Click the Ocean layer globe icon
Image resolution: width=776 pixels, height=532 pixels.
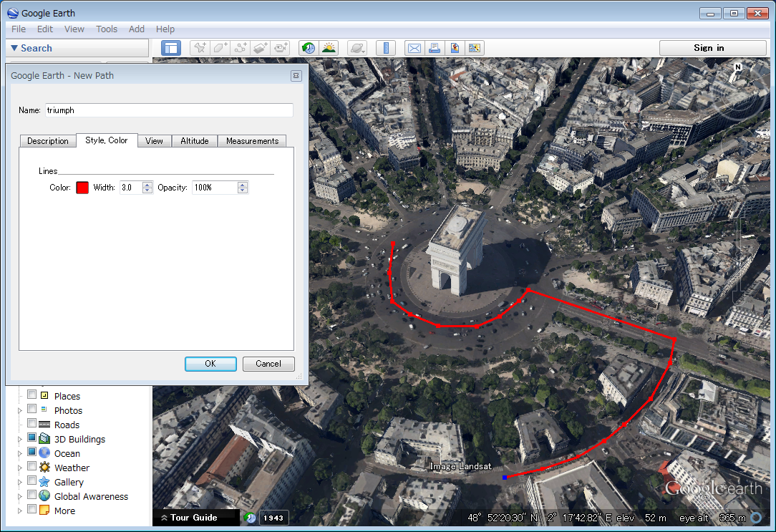[x=44, y=453]
